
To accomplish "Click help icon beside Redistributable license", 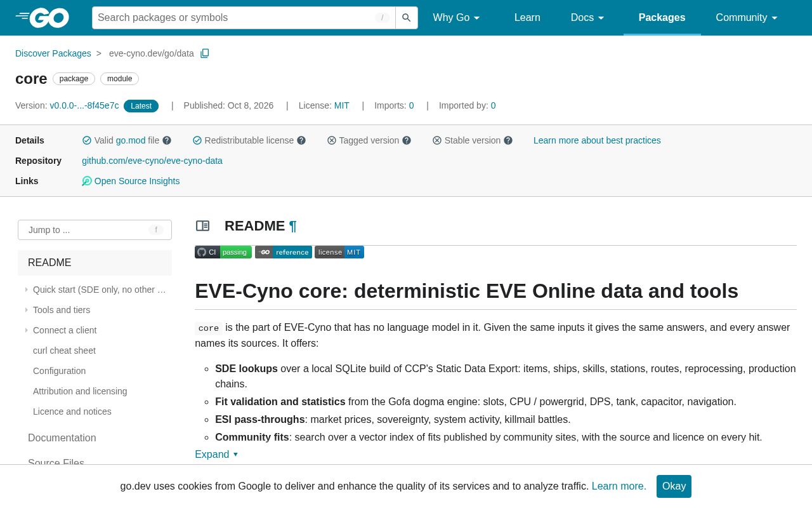I will [301, 140].
